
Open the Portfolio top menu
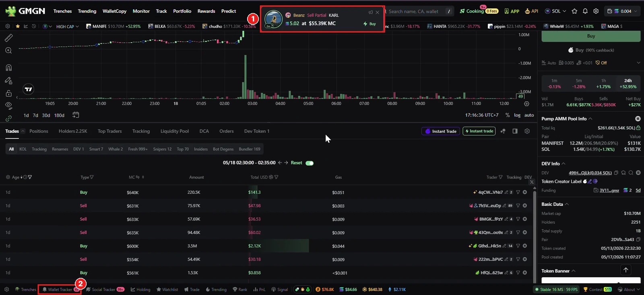pyautogui.click(x=182, y=11)
